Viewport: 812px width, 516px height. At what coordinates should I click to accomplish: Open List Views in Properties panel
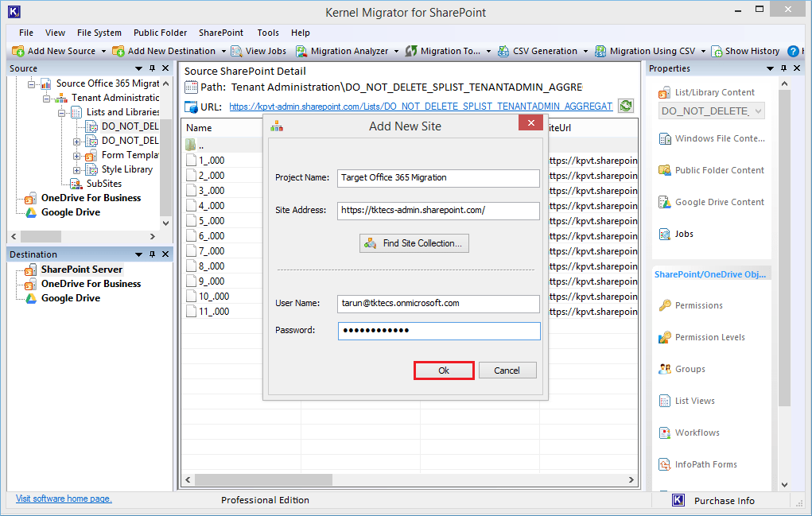click(x=686, y=401)
